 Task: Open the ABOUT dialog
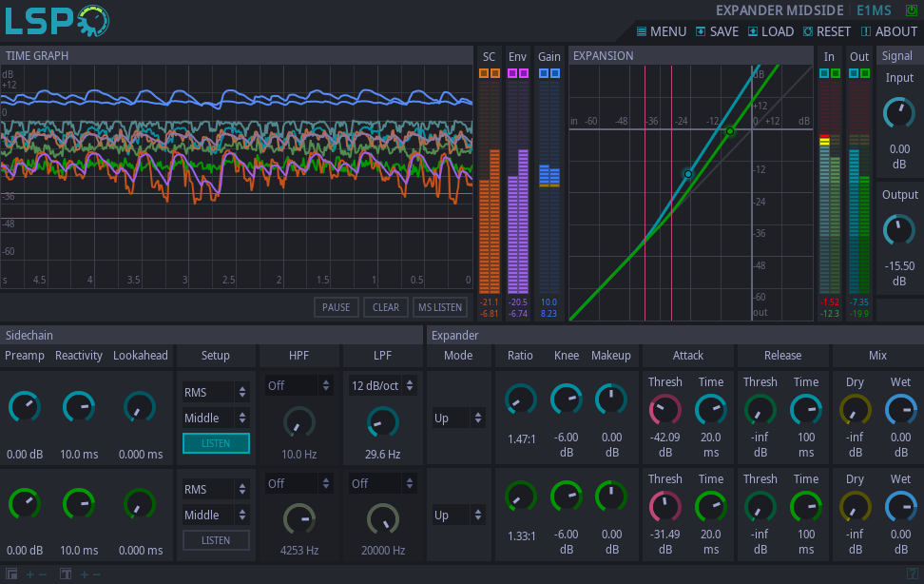point(889,31)
